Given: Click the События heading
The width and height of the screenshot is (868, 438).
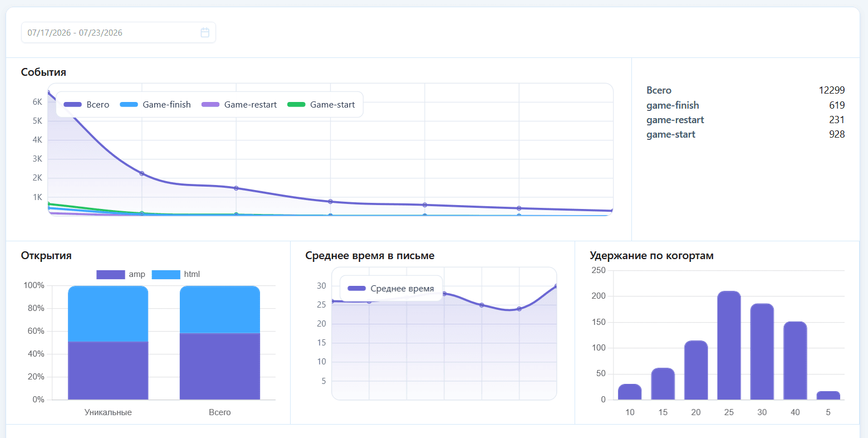Looking at the screenshot, I should tap(43, 72).
